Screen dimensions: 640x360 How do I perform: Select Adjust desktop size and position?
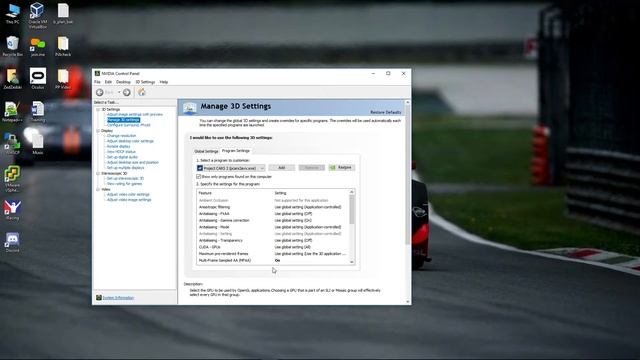pos(133,162)
